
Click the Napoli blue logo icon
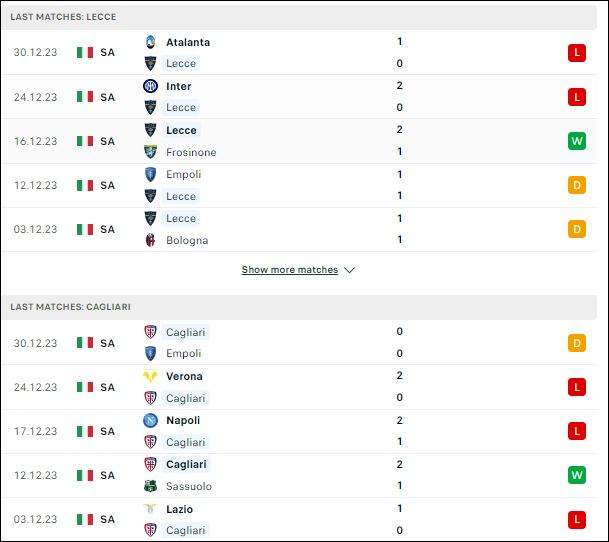coord(150,420)
